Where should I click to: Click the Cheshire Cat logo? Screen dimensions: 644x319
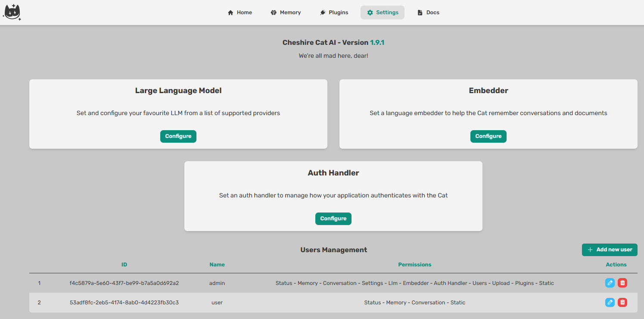click(x=12, y=12)
